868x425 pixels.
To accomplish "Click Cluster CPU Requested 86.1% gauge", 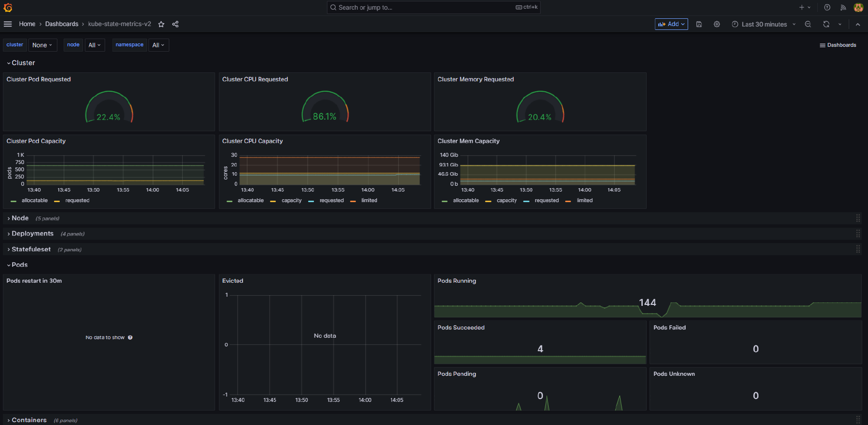I will coord(325,108).
